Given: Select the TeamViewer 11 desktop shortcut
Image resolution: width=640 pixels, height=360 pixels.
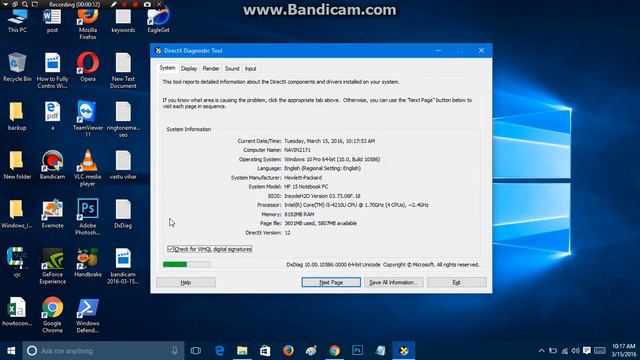Looking at the screenshot, I should click(88, 119).
